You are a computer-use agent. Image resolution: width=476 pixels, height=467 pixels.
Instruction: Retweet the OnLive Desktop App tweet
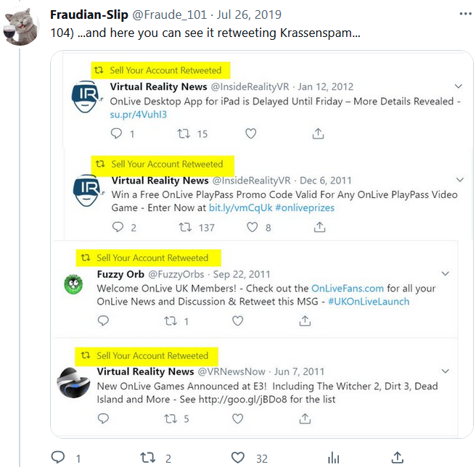[x=184, y=133]
